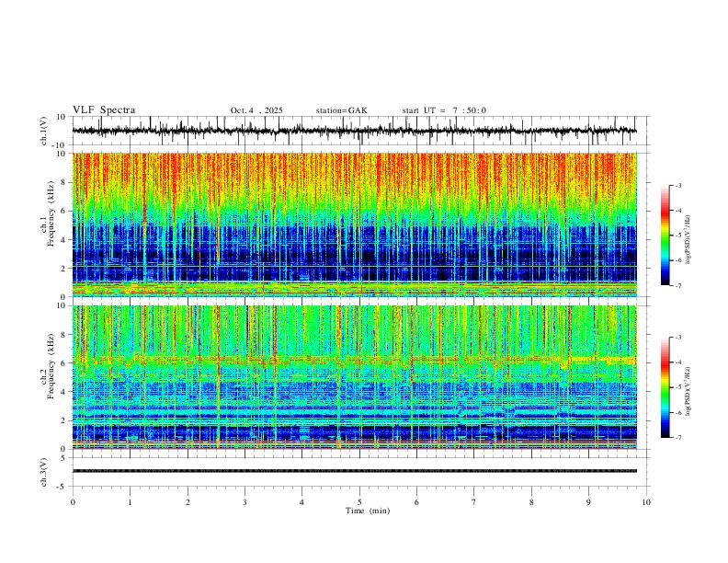The width and height of the screenshot is (728, 563).
Task: Click the lower PSD color scale bar
Action: click(x=665, y=387)
